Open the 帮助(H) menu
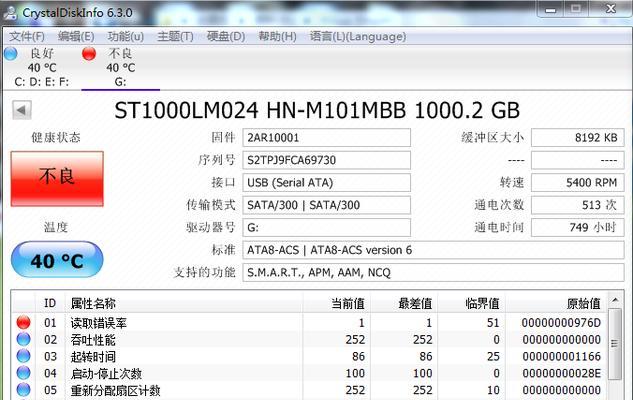 pos(277,37)
